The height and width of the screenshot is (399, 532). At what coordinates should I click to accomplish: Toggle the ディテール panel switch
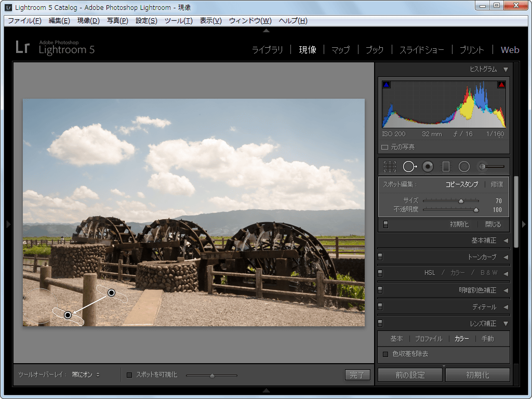coord(380,307)
